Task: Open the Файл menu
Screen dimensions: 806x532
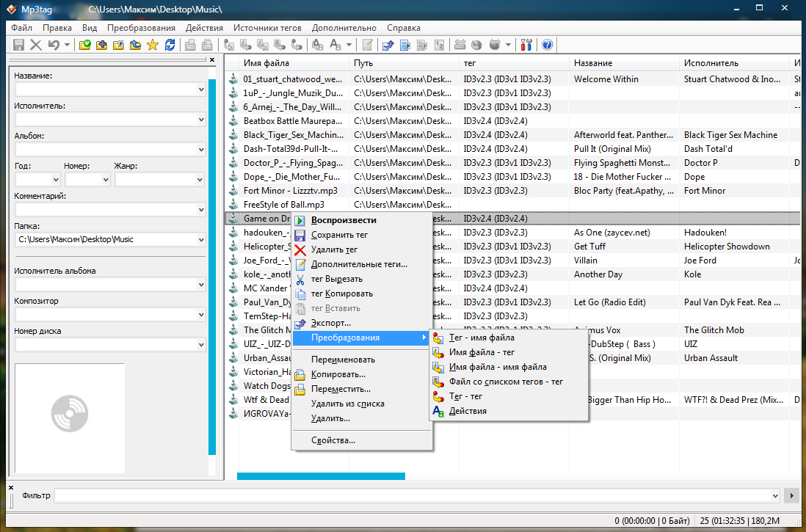Action: coord(21,28)
